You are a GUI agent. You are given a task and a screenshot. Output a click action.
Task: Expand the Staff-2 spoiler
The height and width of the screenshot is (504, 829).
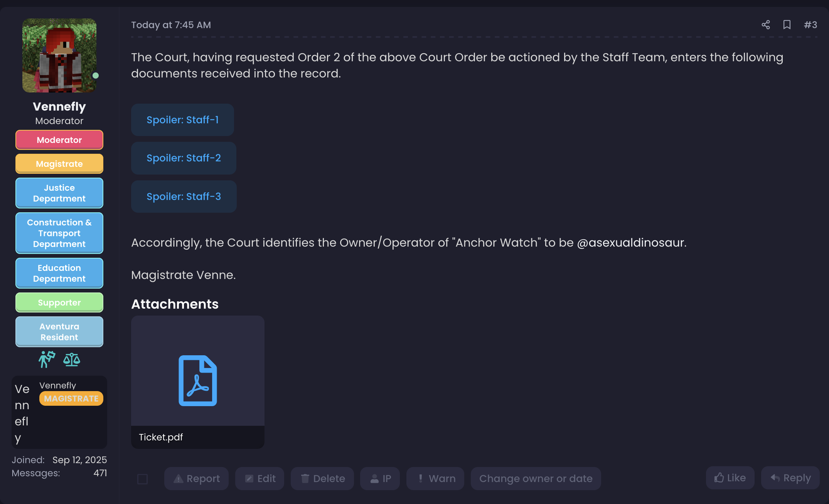point(184,158)
